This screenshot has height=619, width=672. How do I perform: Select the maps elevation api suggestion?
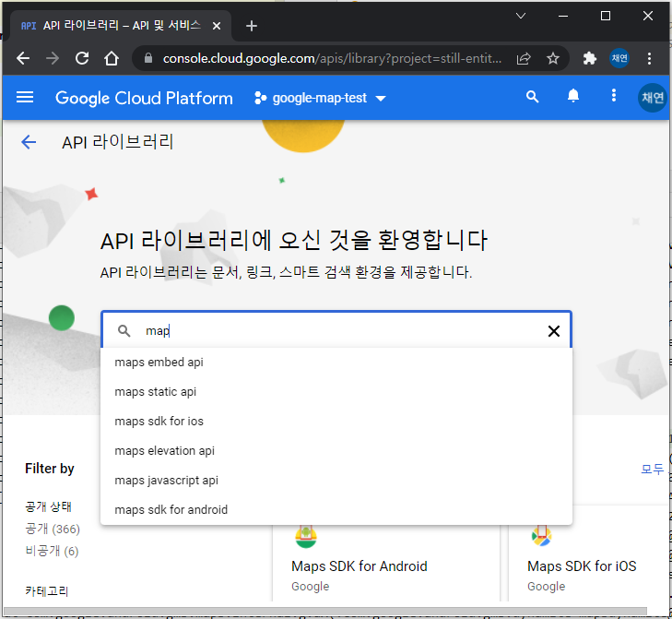point(336,451)
